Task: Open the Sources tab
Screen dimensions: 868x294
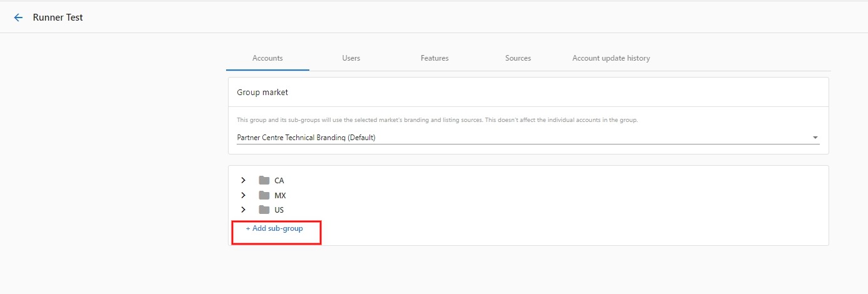Action: pyautogui.click(x=518, y=58)
